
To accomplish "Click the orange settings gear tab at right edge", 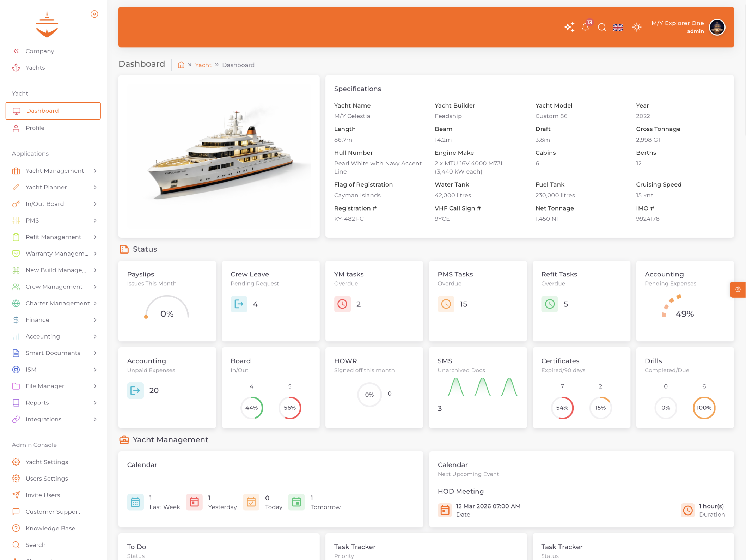I will point(738,290).
